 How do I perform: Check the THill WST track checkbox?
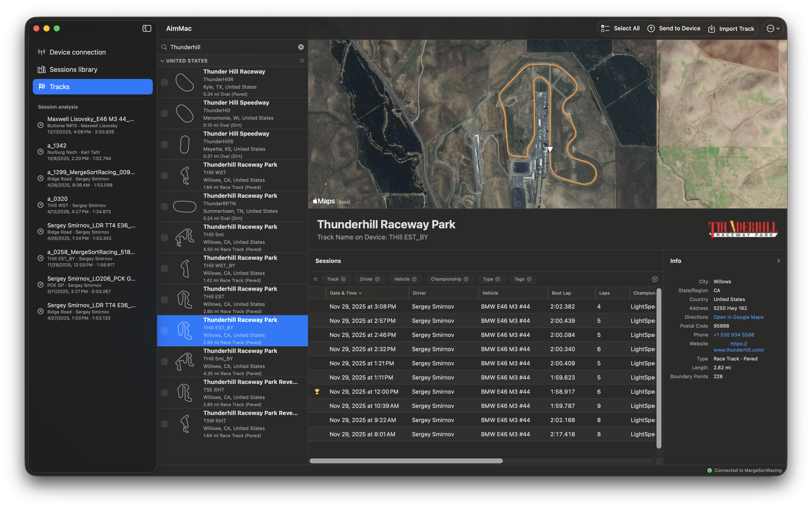tap(164, 175)
